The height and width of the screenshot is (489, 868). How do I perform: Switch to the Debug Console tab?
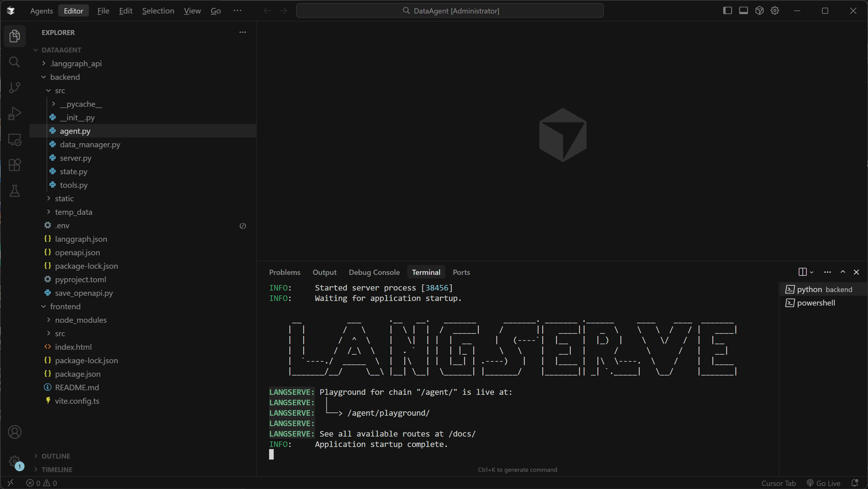(374, 272)
